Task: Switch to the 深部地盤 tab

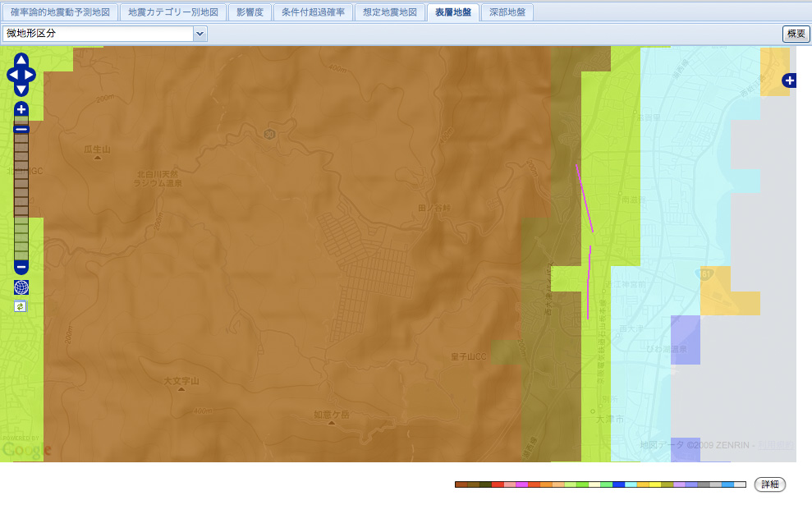Action: pos(507,12)
